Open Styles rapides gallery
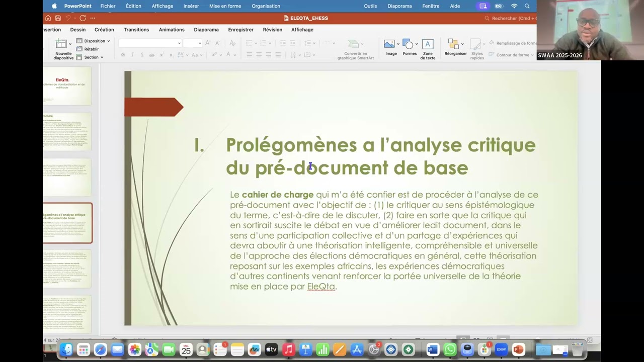Screen dimensions: 644x362 tap(477, 49)
